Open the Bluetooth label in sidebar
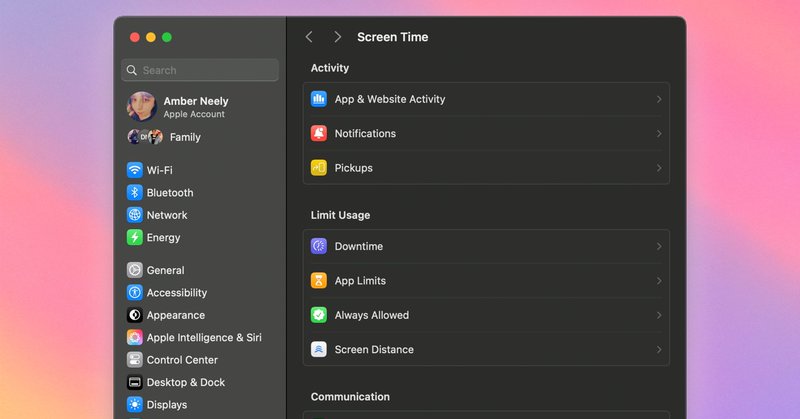This screenshot has width=800, height=419. pyautogui.click(x=170, y=192)
